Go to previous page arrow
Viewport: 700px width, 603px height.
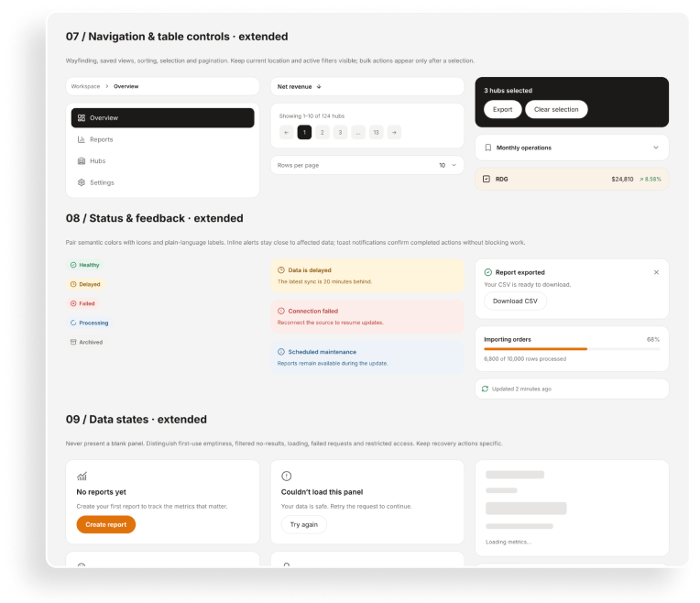(x=287, y=132)
